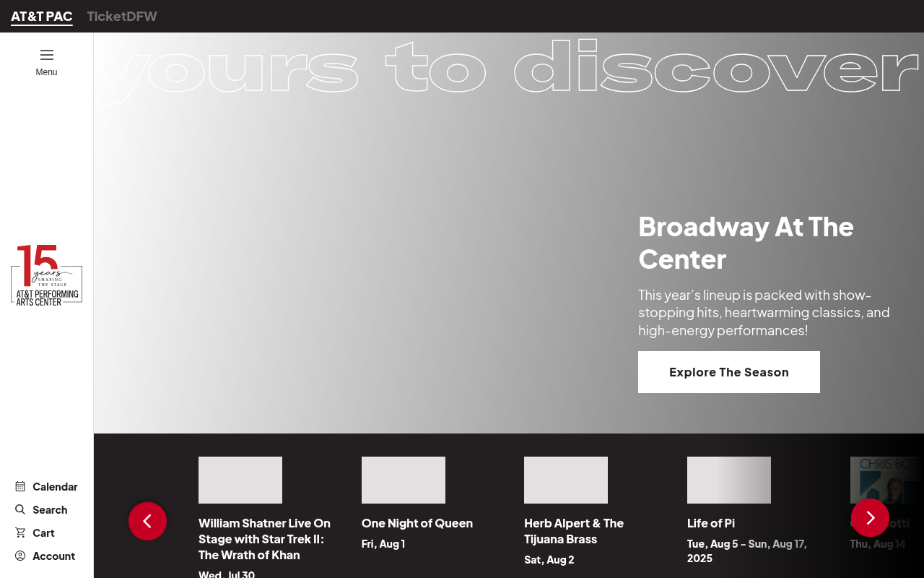Click the One Night of Queen thumbnail

click(x=404, y=480)
